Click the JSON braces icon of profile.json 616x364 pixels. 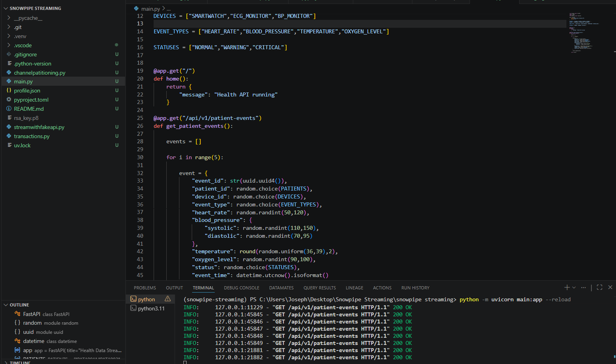(x=9, y=91)
